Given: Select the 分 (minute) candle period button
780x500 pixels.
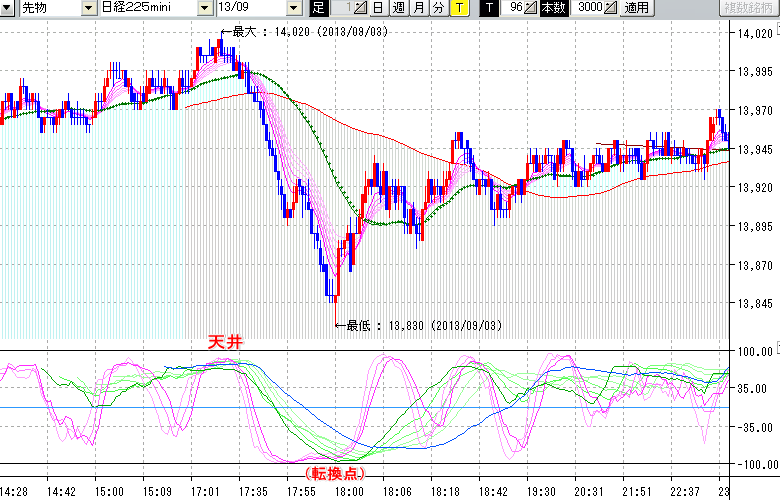Looking at the screenshot, I should pyautogui.click(x=438, y=8).
